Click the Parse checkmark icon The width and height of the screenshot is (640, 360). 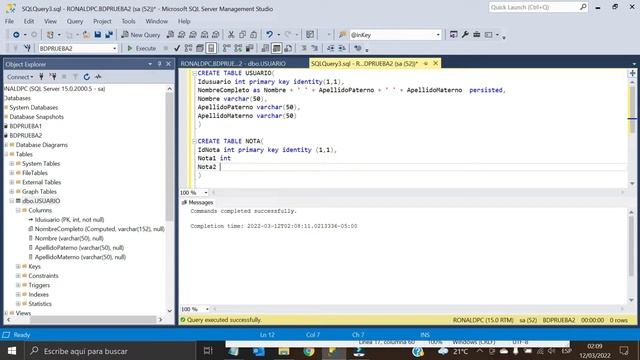point(177,48)
